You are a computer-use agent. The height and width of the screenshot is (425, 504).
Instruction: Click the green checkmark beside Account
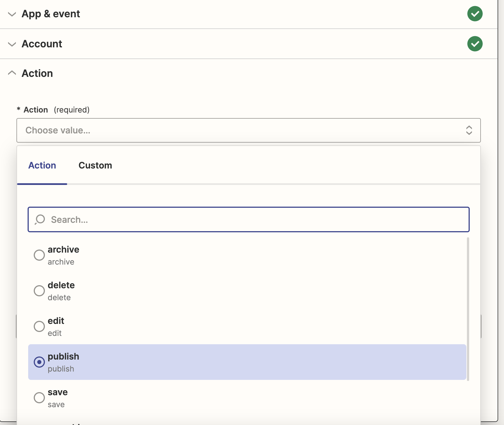coord(475,44)
